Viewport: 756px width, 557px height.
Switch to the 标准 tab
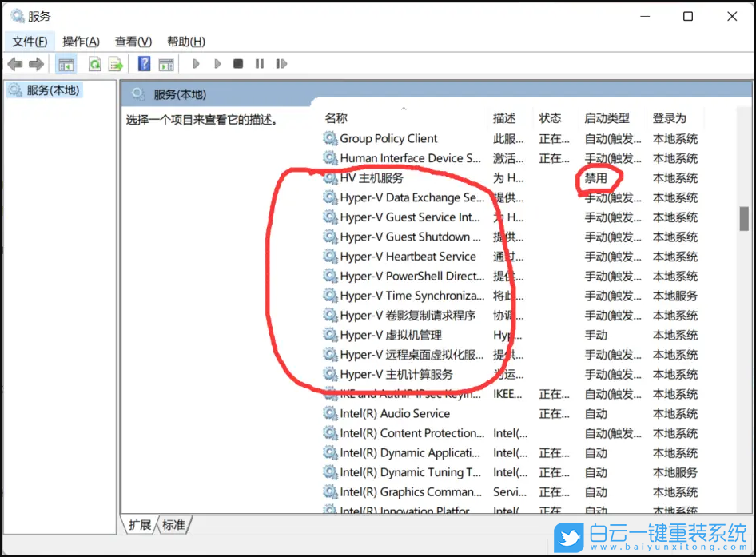click(x=174, y=525)
